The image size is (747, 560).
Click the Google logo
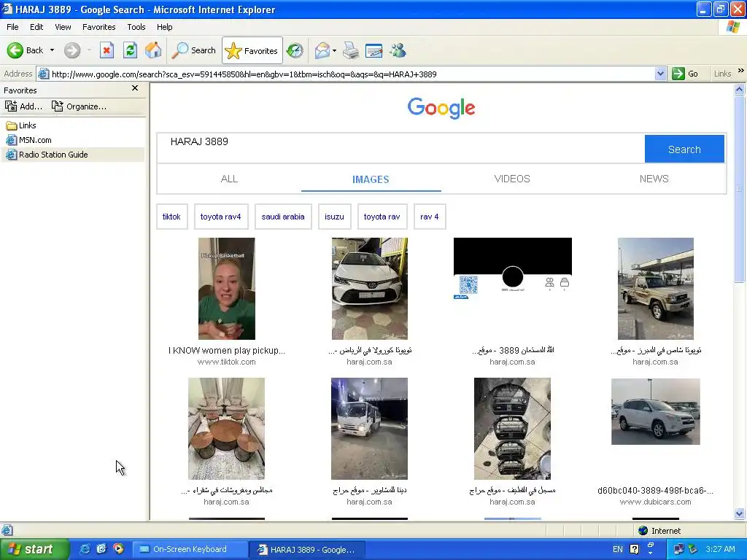(x=441, y=108)
